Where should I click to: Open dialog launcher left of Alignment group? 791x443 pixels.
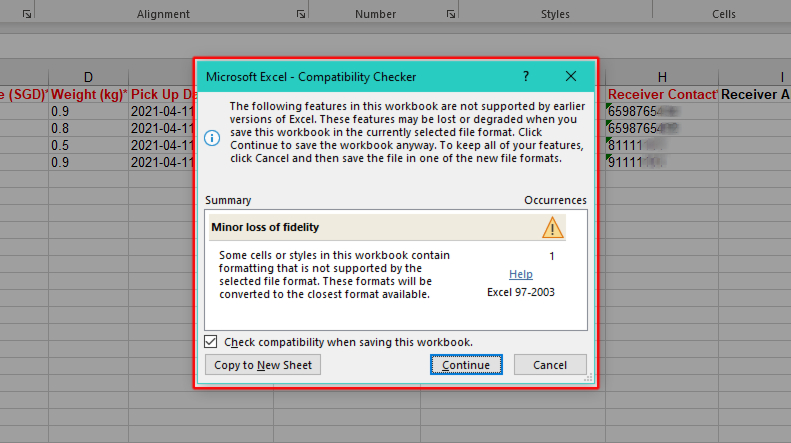click(x=27, y=14)
